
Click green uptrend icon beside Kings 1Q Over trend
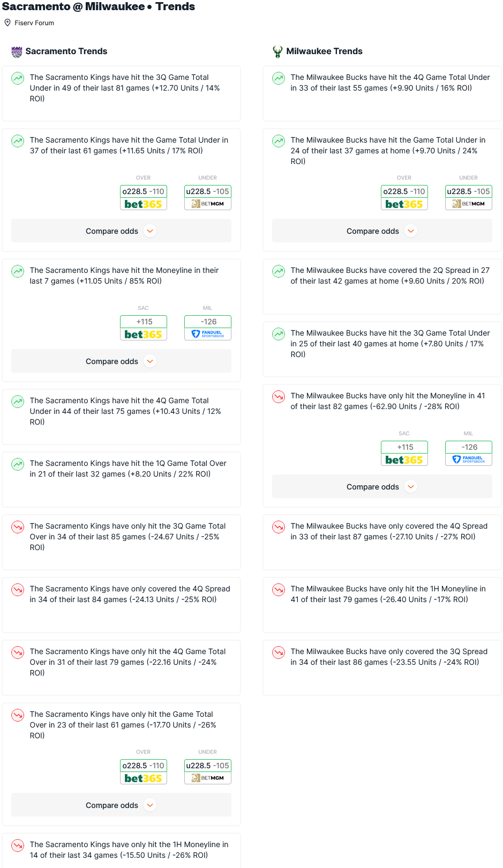[18, 464]
